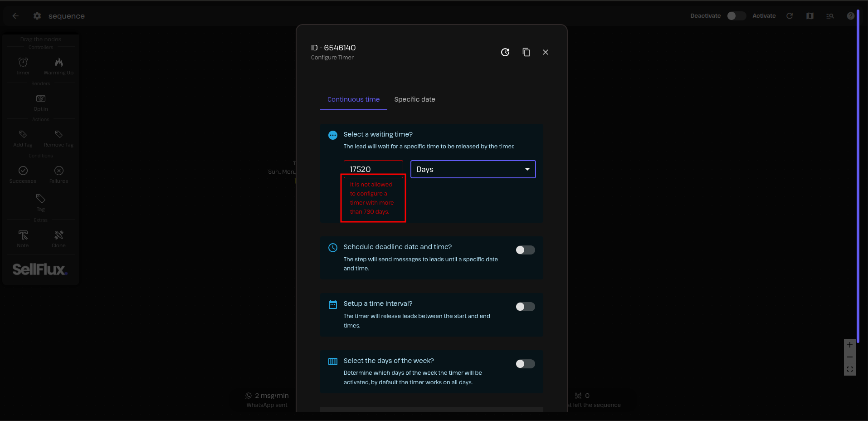The image size is (868, 421).
Task: Select the Continuous time tab
Action: coord(353,99)
